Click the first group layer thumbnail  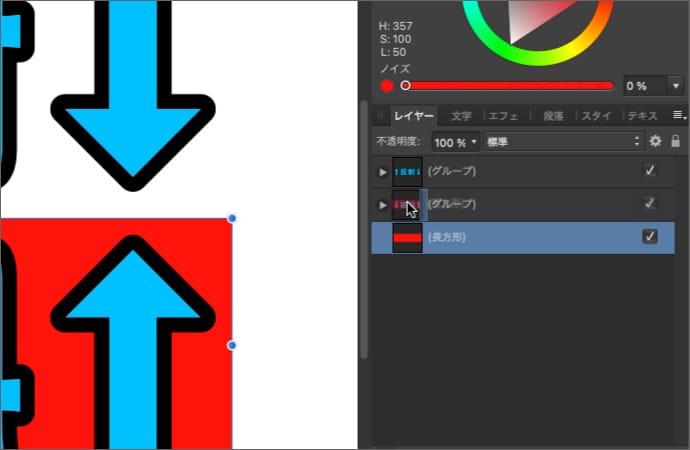point(408,171)
